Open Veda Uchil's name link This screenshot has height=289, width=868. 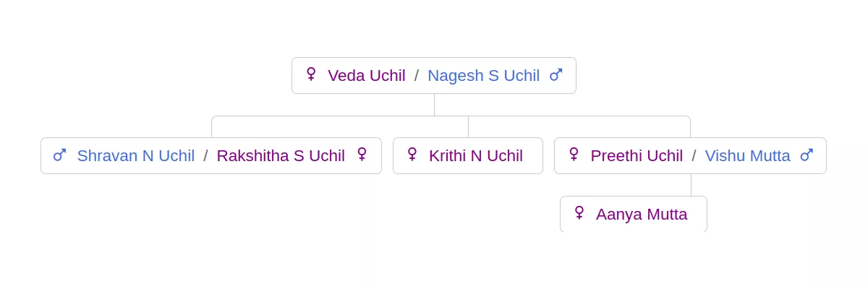tap(367, 75)
